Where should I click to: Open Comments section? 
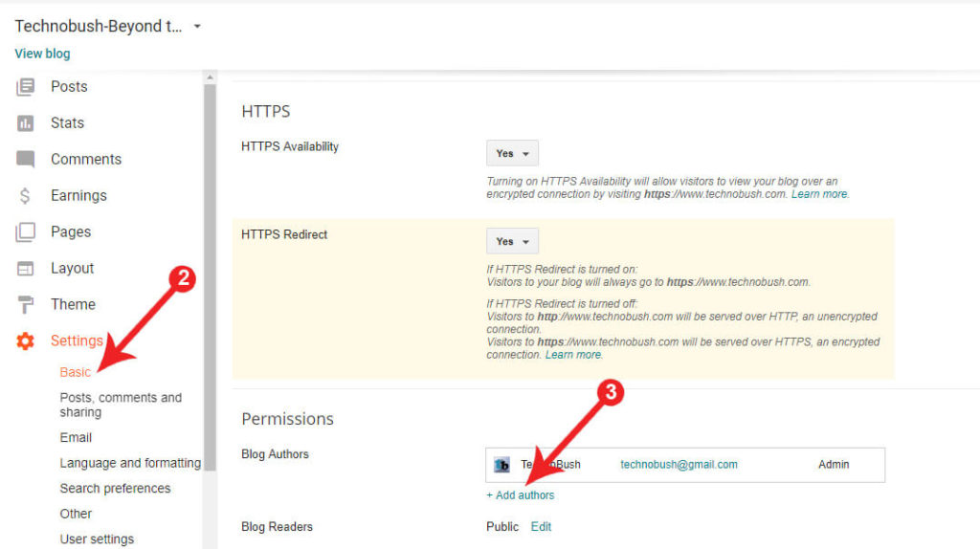86,160
